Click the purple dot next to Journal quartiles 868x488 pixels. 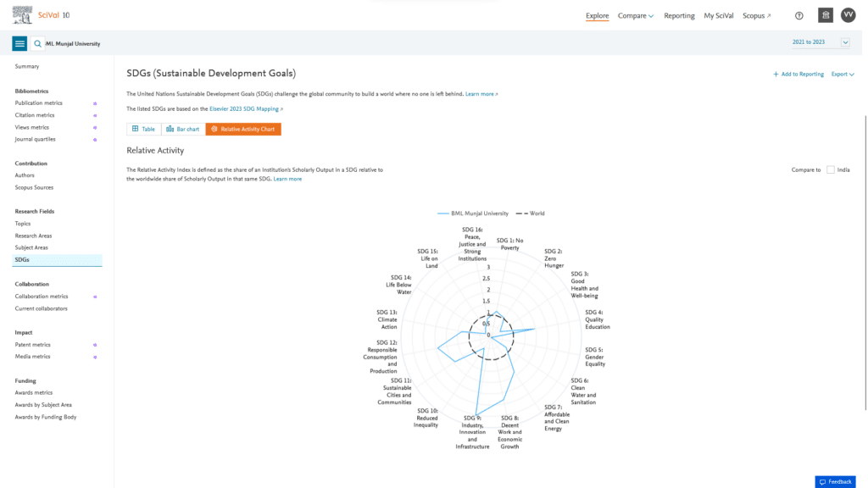pos(95,140)
